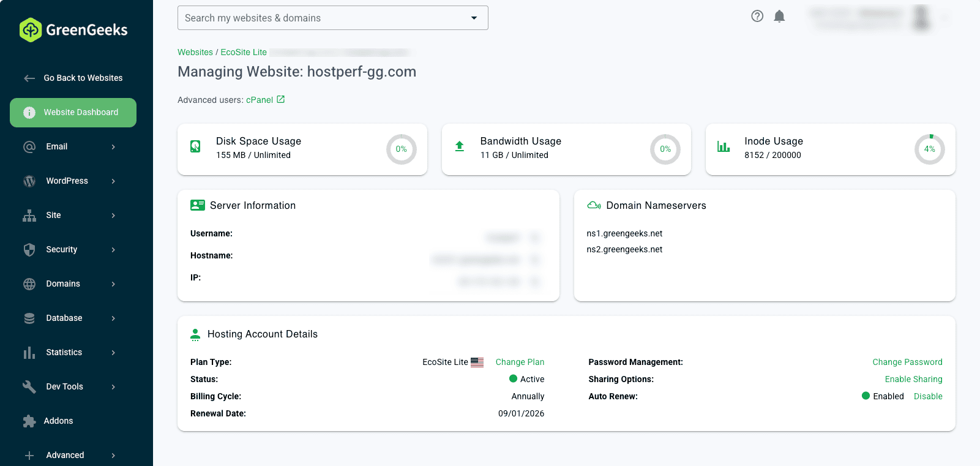Focus the Search my websites & domains field
This screenshot has width=980, height=466.
pos(333,18)
